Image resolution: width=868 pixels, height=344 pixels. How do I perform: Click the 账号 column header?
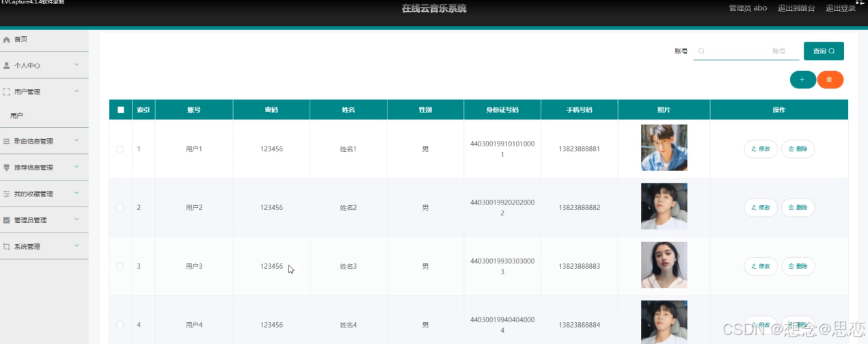(194, 110)
